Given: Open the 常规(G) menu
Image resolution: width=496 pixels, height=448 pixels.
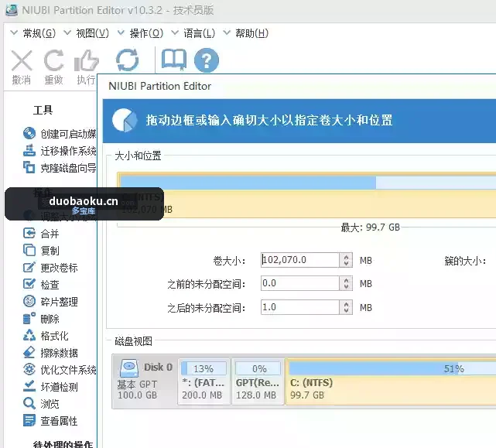Looking at the screenshot, I should click(x=39, y=33).
